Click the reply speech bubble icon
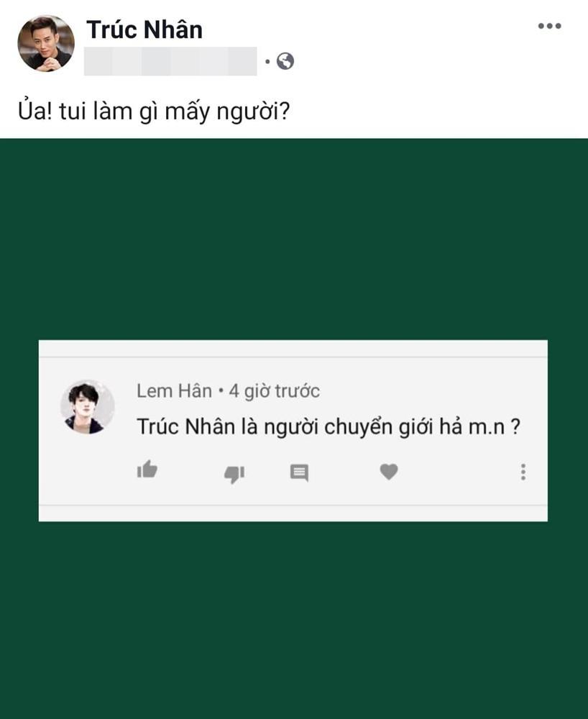Viewport: 588px width, 719px height. tap(299, 472)
